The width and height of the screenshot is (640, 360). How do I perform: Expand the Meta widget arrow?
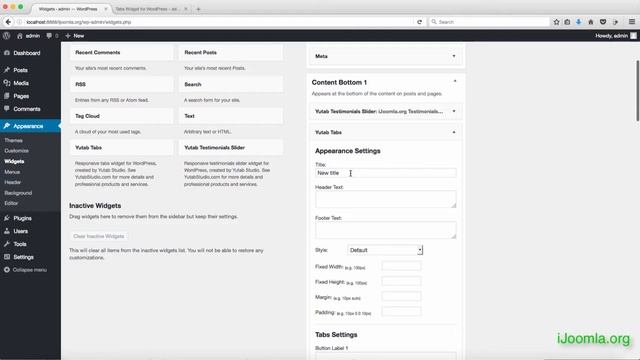454,56
